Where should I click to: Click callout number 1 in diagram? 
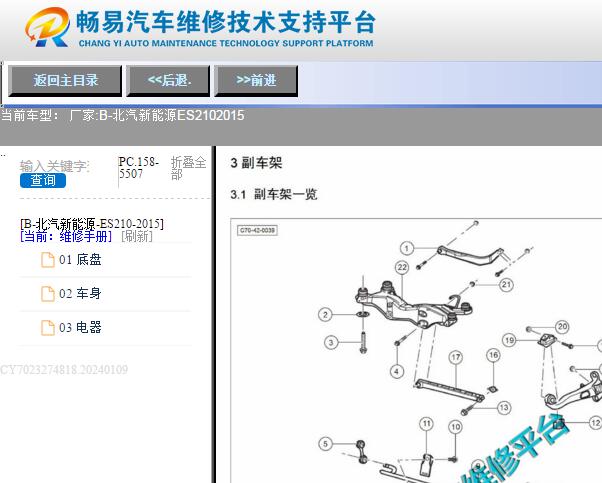coord(407,248)
